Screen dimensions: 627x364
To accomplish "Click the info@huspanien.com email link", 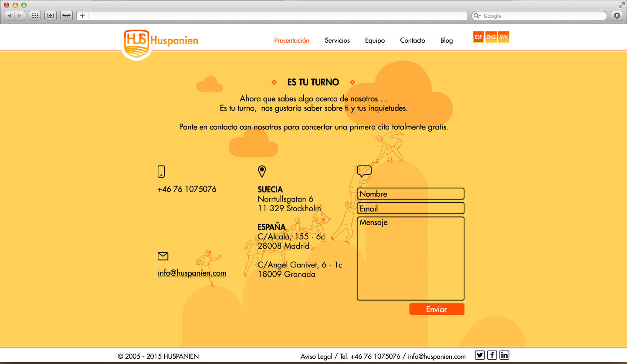I will (x=192, y=273).
